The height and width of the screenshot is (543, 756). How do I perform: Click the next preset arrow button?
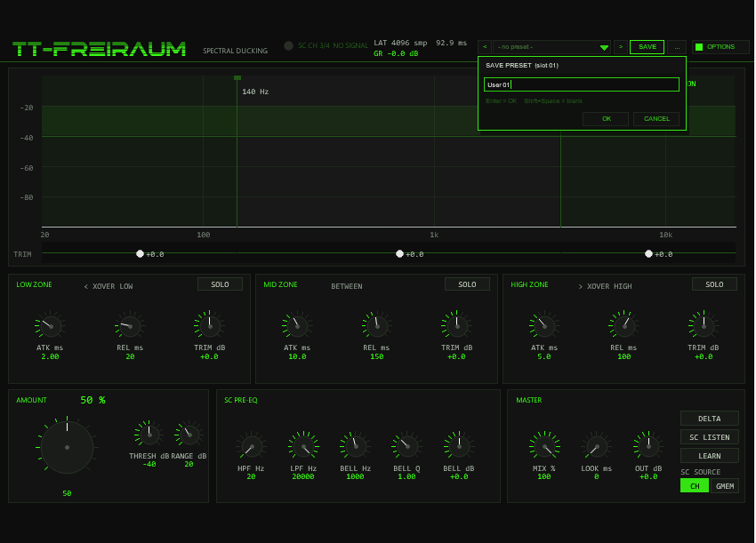[x=621, y=47]
